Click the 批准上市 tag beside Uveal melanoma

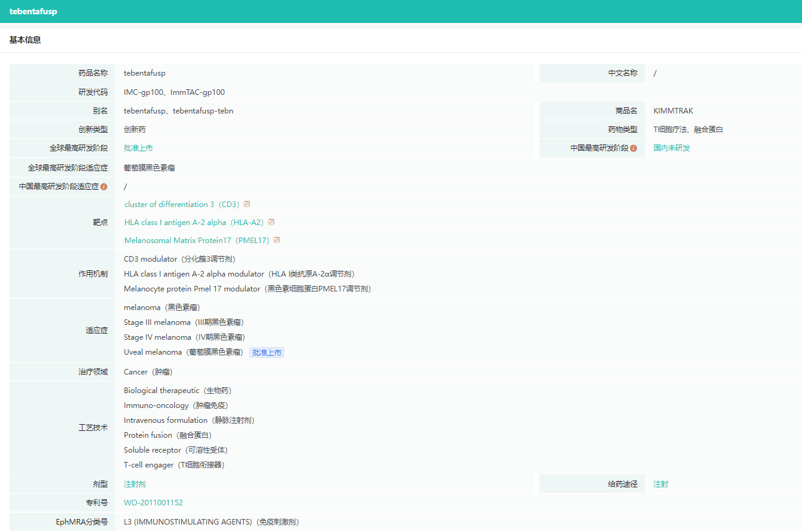coord(267,353)
